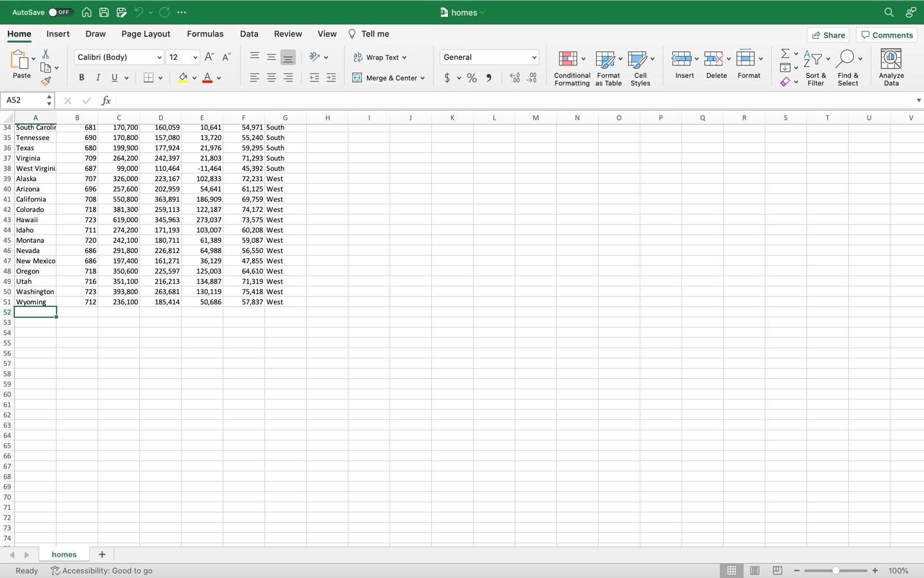
Task: Toggle Italic formatting
Action: pyautogui.click(x=98, y=78)
